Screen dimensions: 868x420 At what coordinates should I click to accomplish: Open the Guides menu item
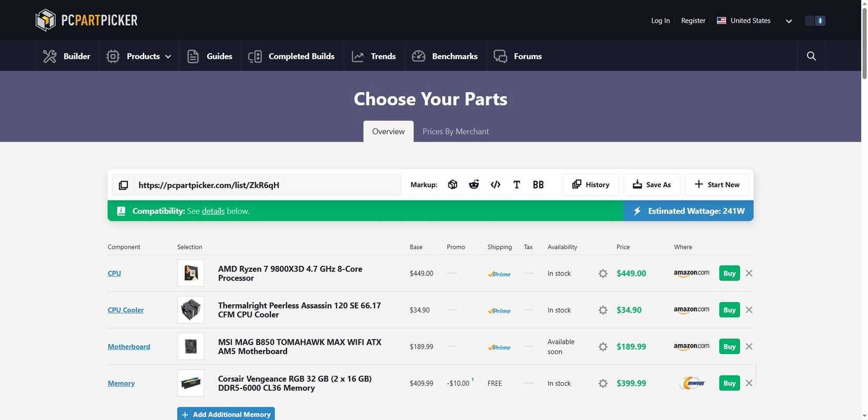pyautogui.click(x=210, y=56)
